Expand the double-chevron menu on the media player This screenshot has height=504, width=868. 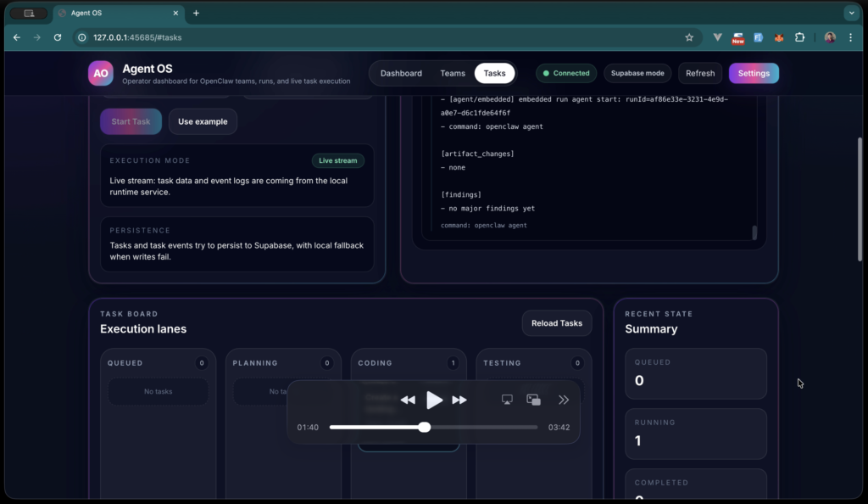pyautogui.click(x=564, y=399)
